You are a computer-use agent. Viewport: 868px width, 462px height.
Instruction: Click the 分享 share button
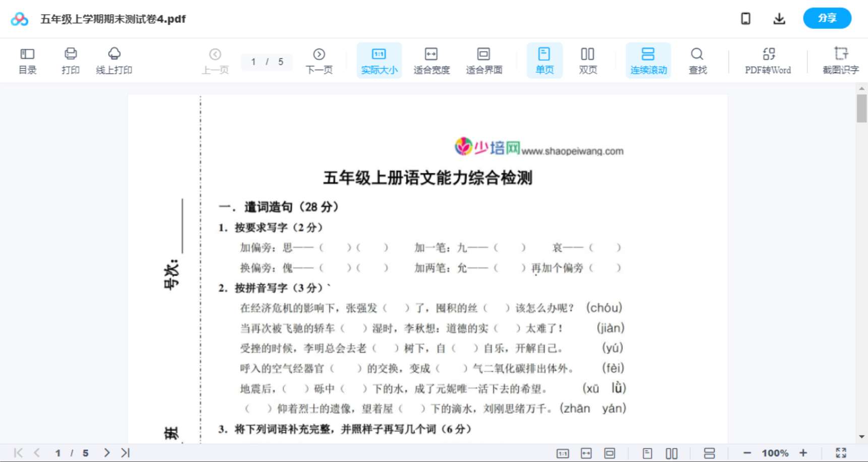[x=827, y=18]
